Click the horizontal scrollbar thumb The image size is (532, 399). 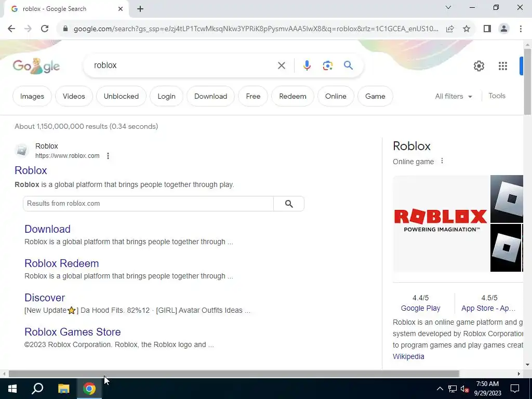234,374
